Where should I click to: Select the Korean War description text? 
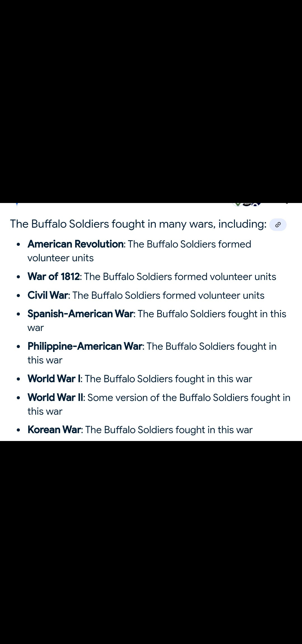169,430
